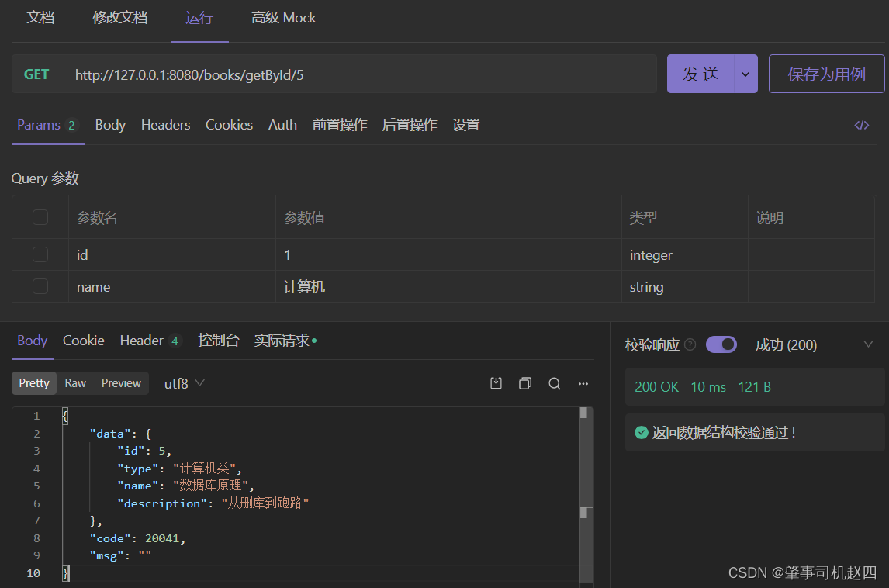Expand the 成功 (200) response chevron

pyautogui.click(x=868, y=344)
